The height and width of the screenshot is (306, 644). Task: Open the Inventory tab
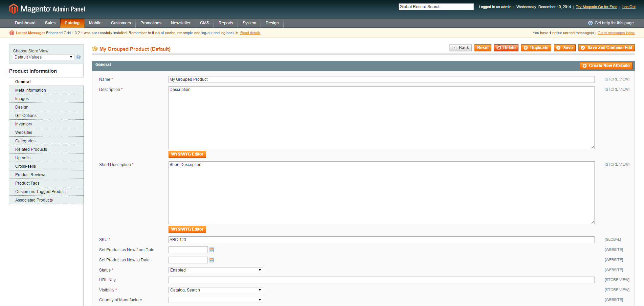(x=24, y=124)
